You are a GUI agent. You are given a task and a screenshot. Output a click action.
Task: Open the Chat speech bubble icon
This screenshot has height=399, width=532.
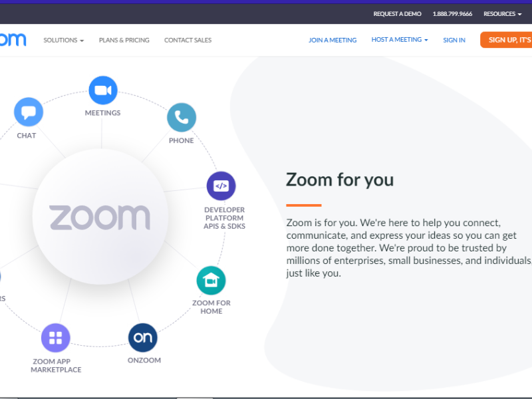29,112
